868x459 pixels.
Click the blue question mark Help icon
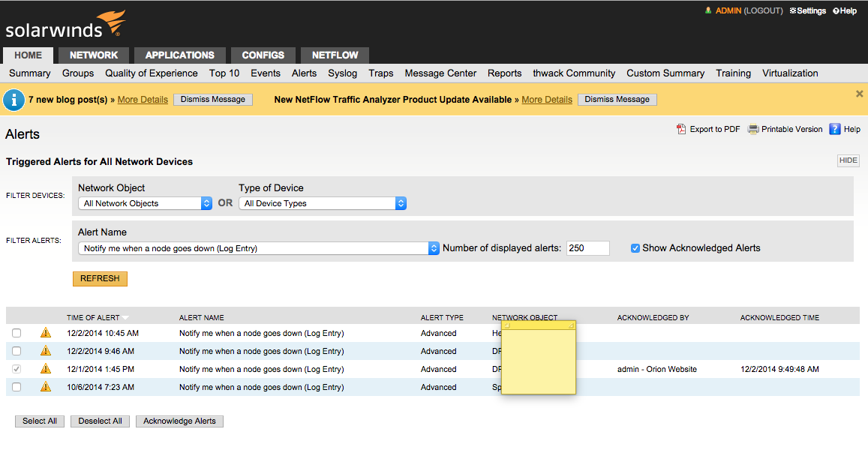835,129
